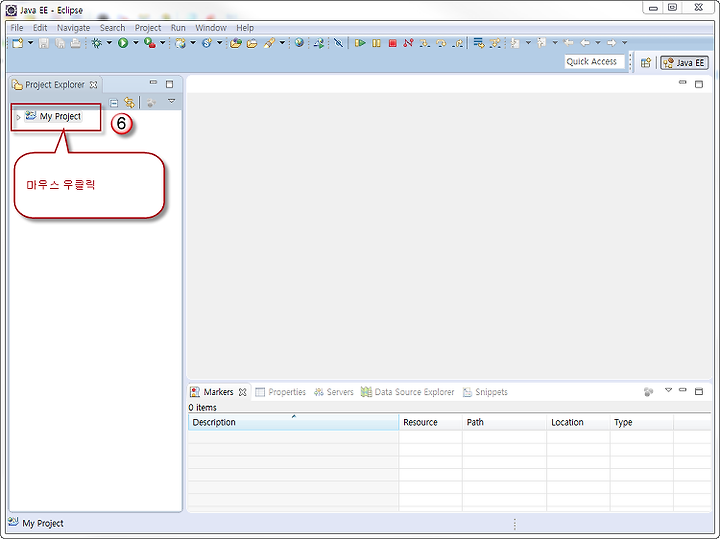The width and height of the screenshot is (720, 539).
Task: Click the Drop to Frame icon
Action: (479, 43)
